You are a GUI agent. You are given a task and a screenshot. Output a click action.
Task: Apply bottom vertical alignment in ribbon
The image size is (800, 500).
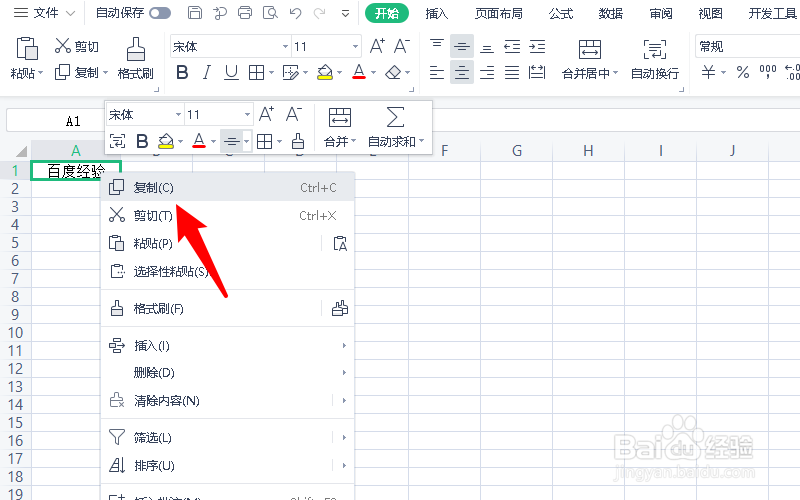coord(487,47)
